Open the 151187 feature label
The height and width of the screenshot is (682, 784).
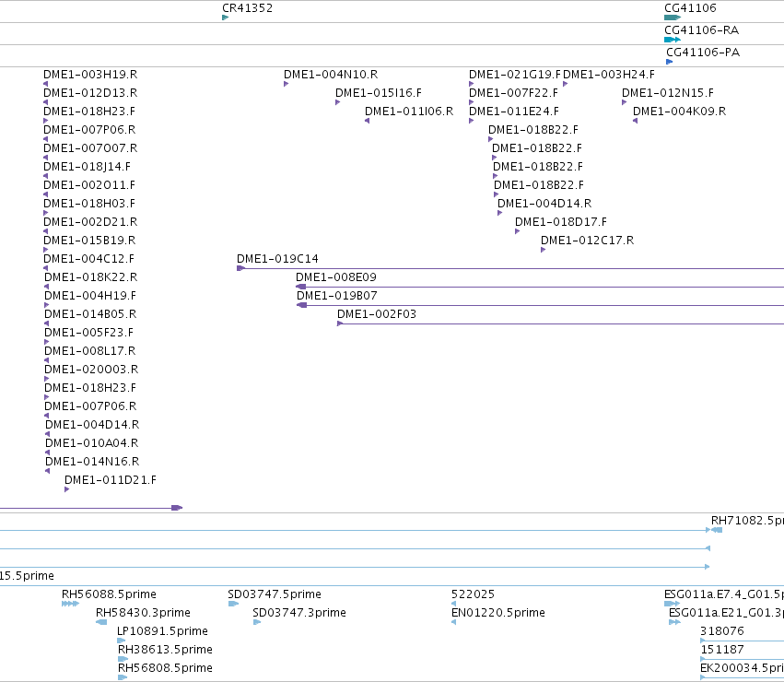click(722, 650)
